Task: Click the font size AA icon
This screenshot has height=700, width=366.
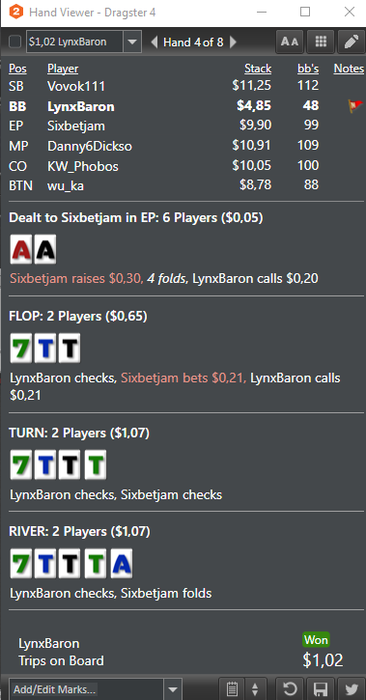Action: point(290,42)
